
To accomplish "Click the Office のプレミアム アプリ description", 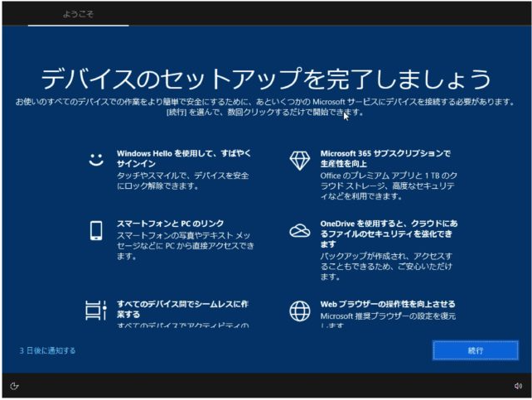I will (389, 186).
